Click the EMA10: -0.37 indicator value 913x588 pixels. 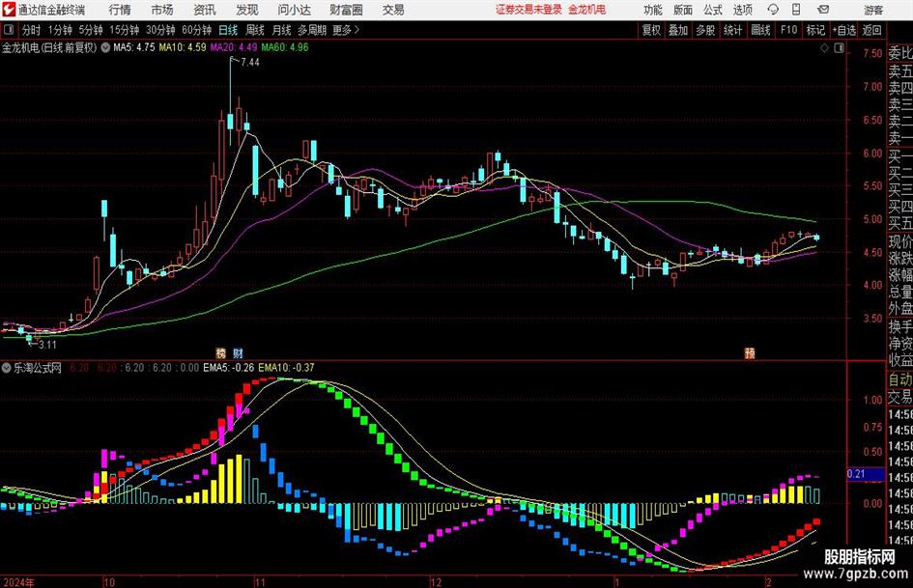(287, 368)
